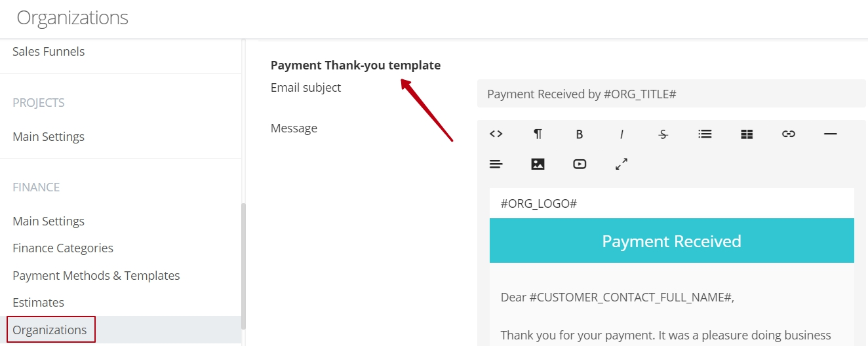Toggle HTML source code view icon
The height and width of the screenshot is (346, 868).
click(x=496, y=134)
